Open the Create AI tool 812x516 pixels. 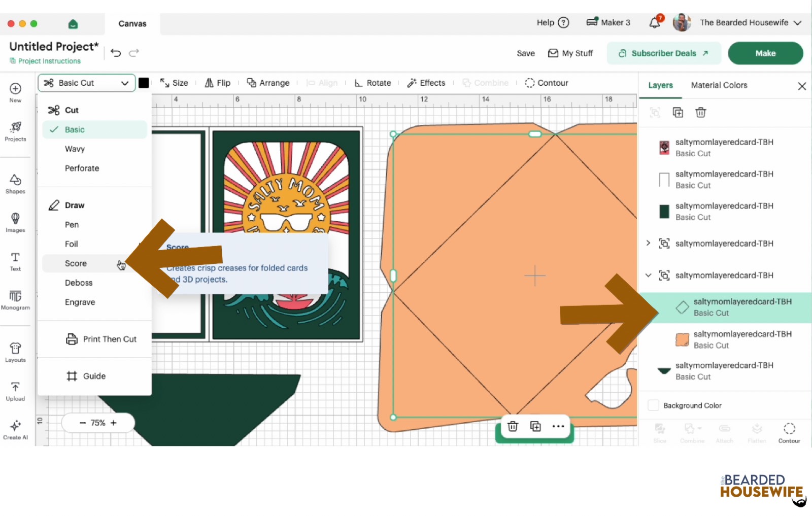click(15, 429)
